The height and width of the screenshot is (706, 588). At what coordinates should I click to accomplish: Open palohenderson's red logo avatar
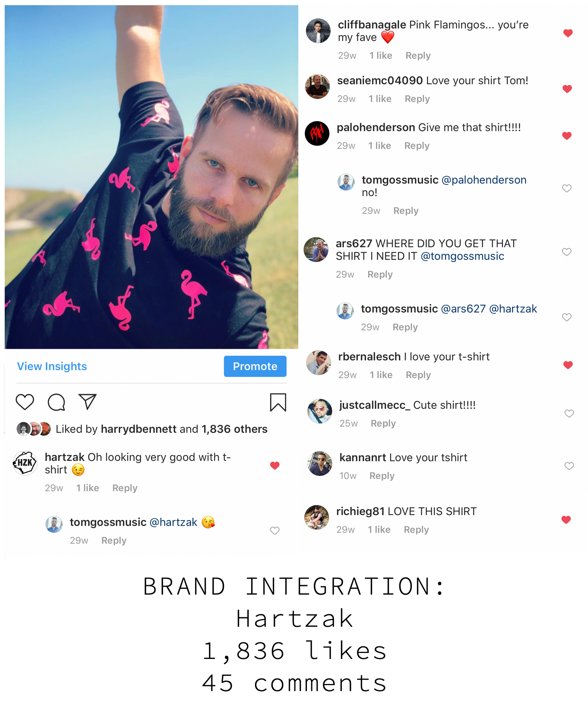tap(317, 133)
